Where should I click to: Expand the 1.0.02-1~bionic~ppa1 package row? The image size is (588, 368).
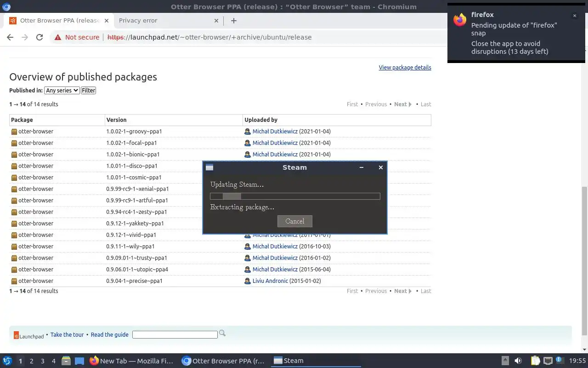pos(220,154)
